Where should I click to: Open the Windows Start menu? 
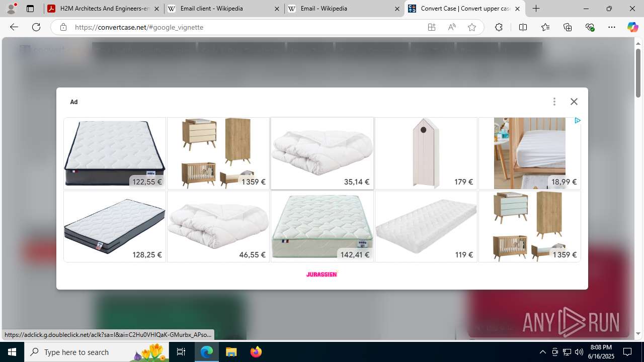[x=12, y=352]
